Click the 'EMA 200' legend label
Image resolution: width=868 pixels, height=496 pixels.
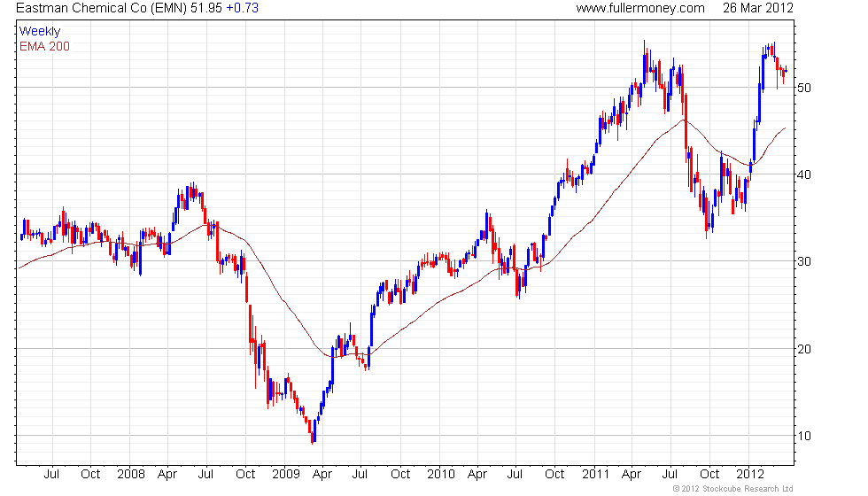[45, 46]
